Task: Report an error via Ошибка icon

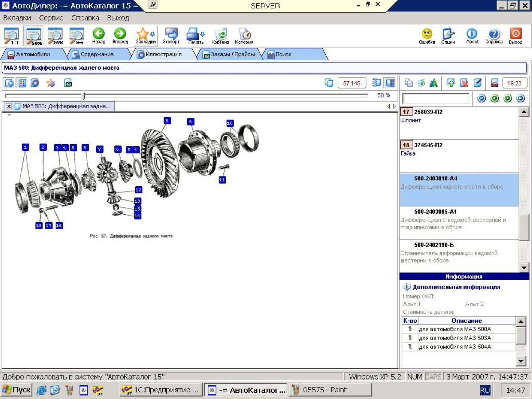Action: 427,36
